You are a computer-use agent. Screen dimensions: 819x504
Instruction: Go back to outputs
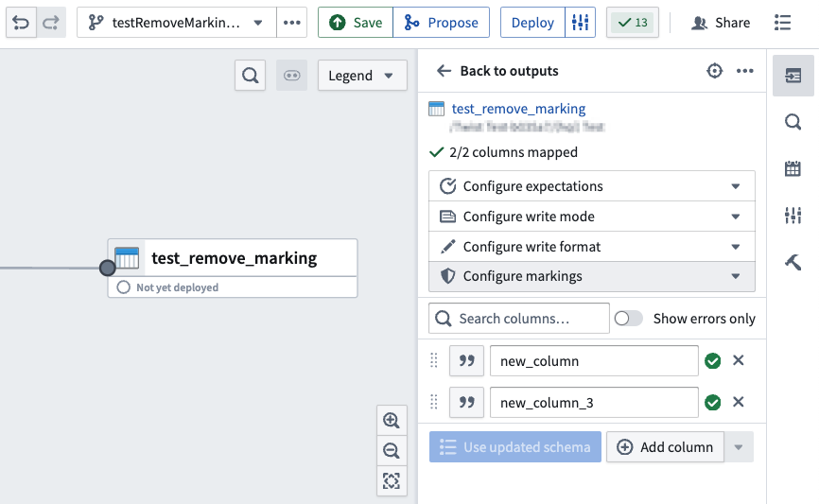tap(497, 71)
